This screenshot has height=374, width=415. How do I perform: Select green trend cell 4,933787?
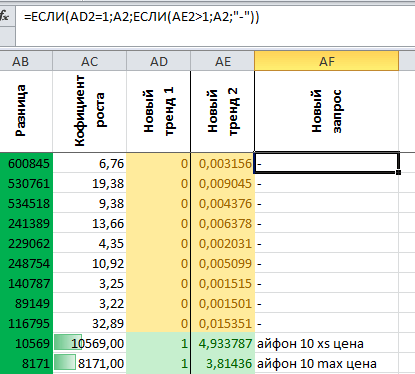click(x=222, y=343)
